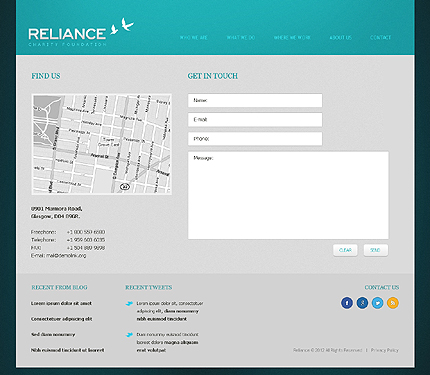This screenshot has width=430, height=375.
Task: Open the RSS feed icon
Action: [x=393, y=303]
